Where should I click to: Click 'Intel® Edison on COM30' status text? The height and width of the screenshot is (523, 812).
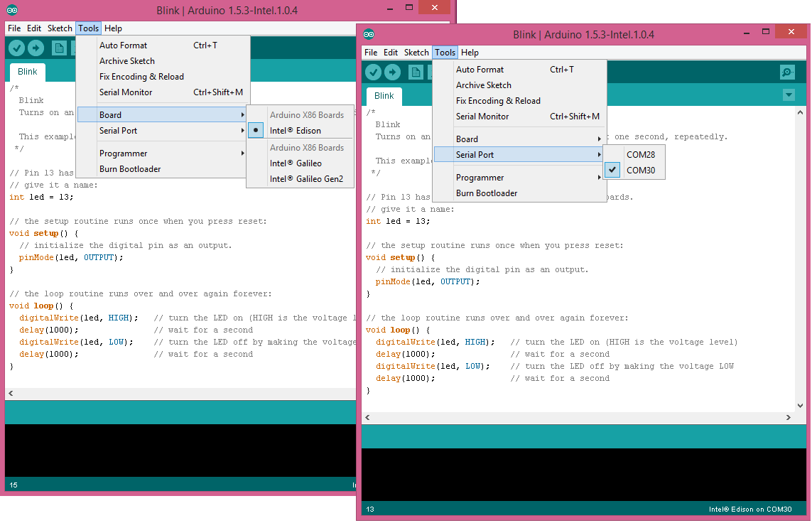[750, 509]
